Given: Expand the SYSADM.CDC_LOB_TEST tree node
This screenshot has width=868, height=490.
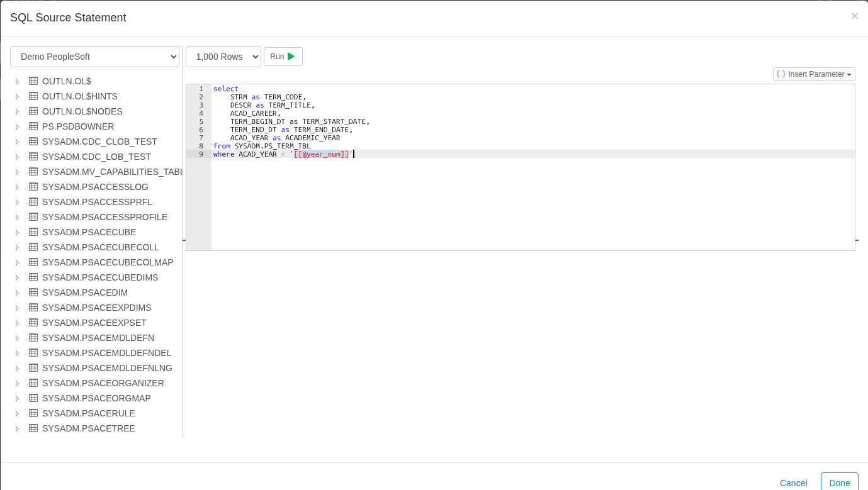Looking at the screenshot, I should [x=17, y=157].
